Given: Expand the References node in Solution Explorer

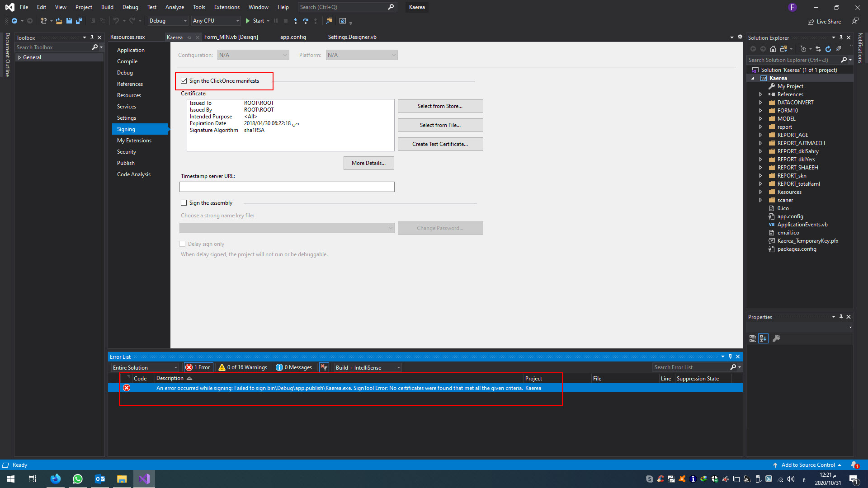Looking at the screenshot, I should pos(761,94).
